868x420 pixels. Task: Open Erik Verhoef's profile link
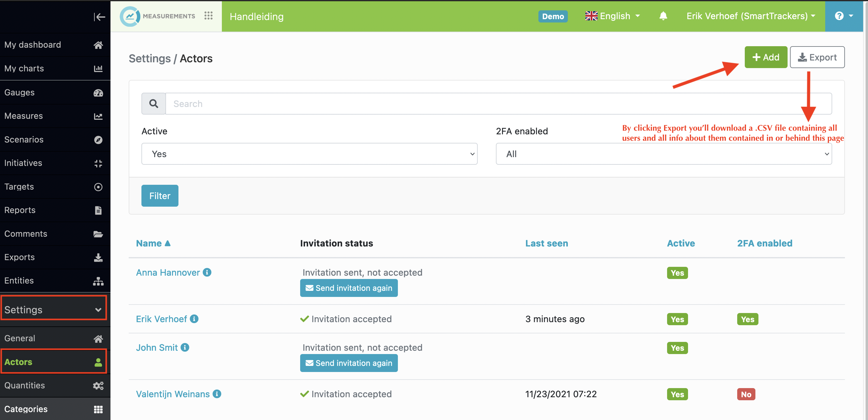[x=161, y=319]
